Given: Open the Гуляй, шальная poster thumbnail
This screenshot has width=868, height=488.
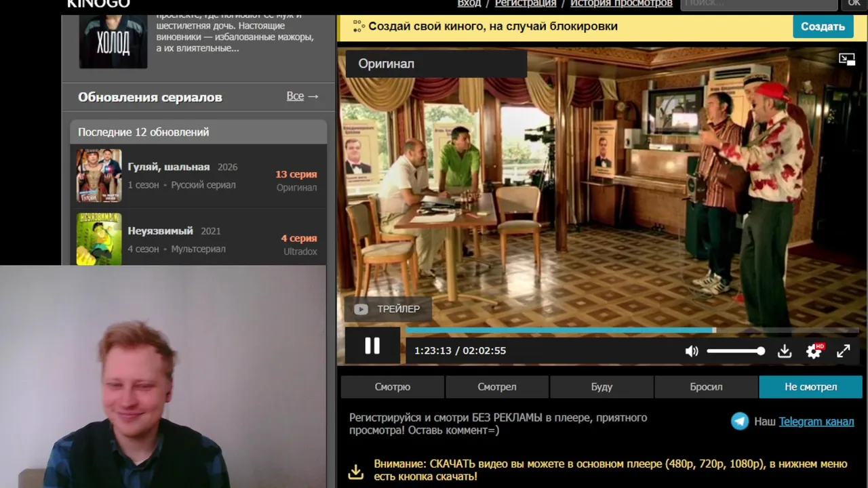Looking at the screenshot, I should pos(99,176).
